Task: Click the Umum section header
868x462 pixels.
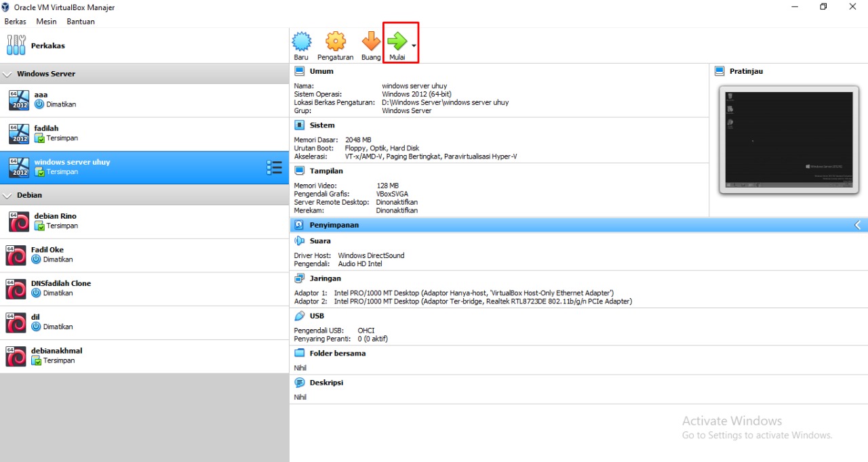Action: [321, 71]
